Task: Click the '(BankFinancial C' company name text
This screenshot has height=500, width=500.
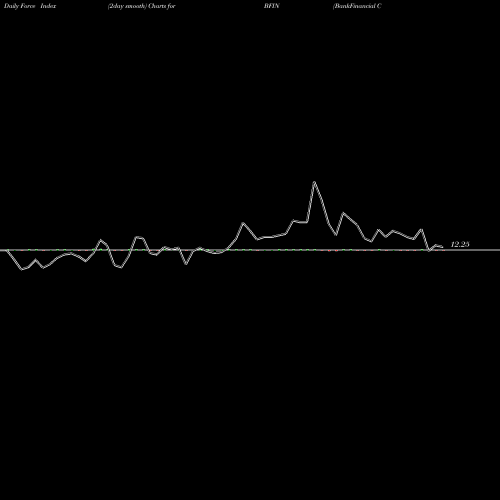Action: pyautogui.click(x=357, y=6)
